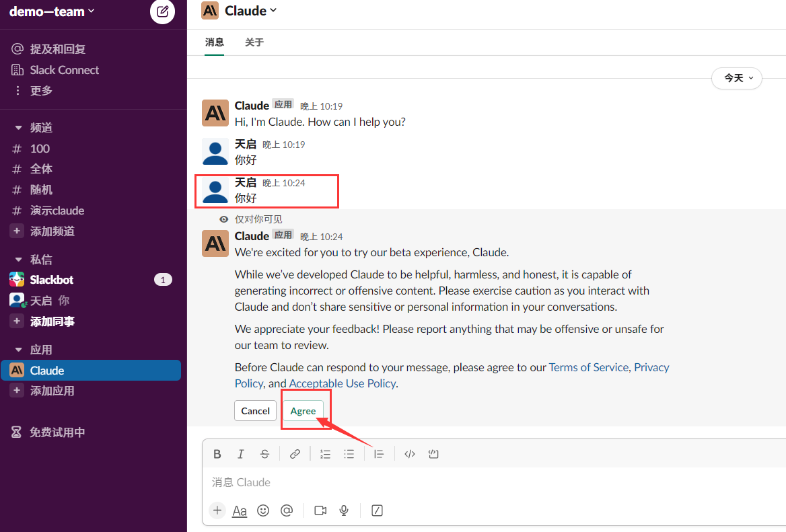This screenshot has height=532, width=786.
Task: Click 天启 avatar on 10:19 message
Action: click(x=215, y=151)
